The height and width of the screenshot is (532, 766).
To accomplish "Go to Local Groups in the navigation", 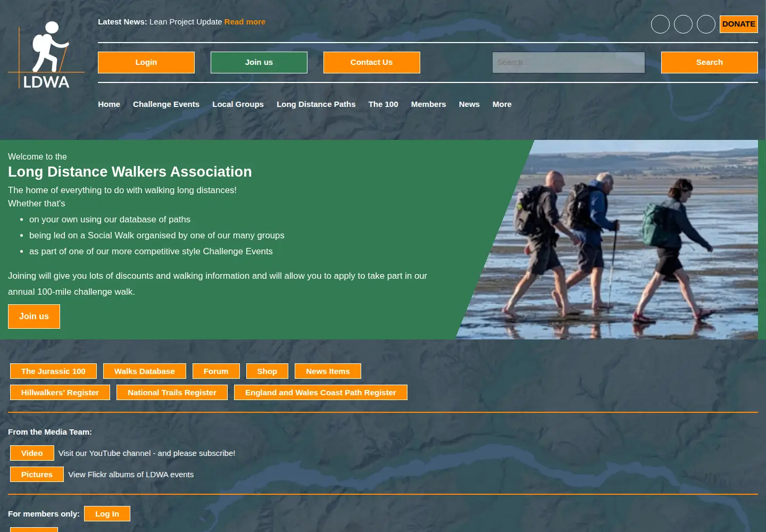I will (x=238, y=104).
